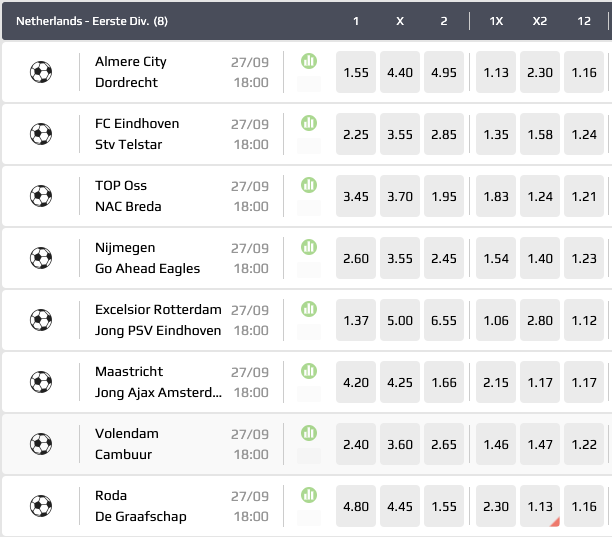Open statistics icon for TOP Oss match
Viewport: 612px width, 537px height.
[309, 185]
